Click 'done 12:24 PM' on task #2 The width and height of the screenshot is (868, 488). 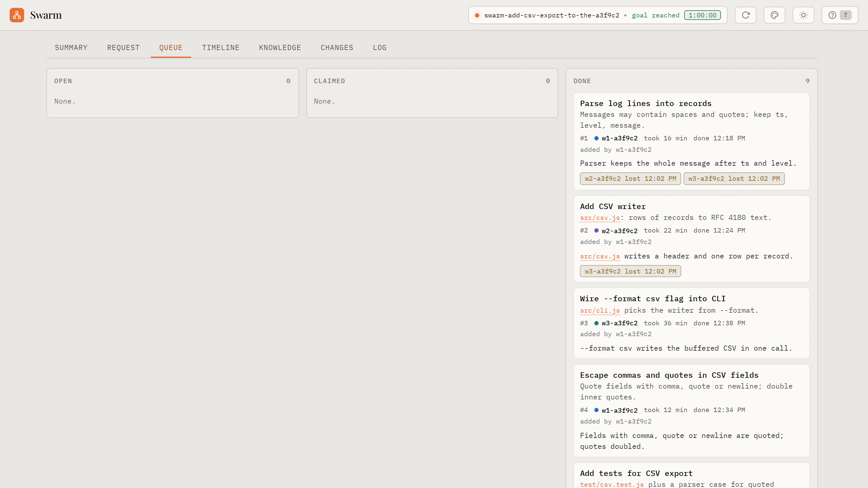point(719,230)
